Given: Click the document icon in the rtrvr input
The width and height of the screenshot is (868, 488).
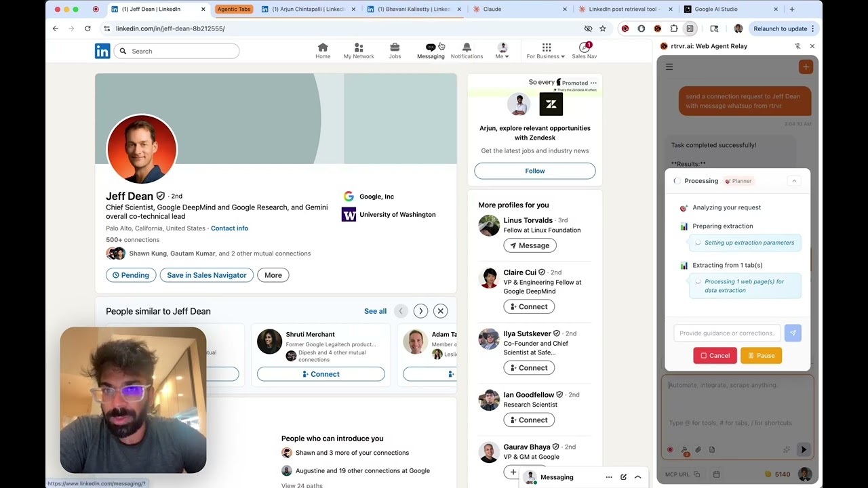Looking at the screenshot, I should click(x=712, y=449).
